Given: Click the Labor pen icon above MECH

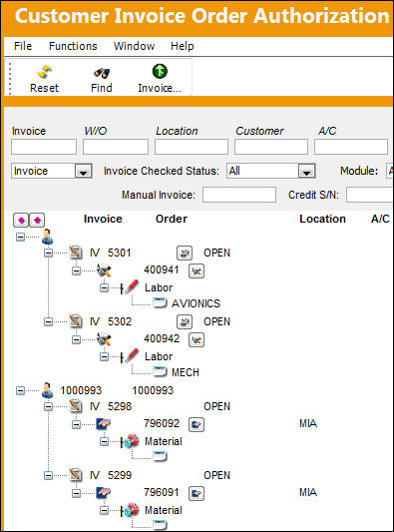Looking at the screenshot, I should point(131,356).
